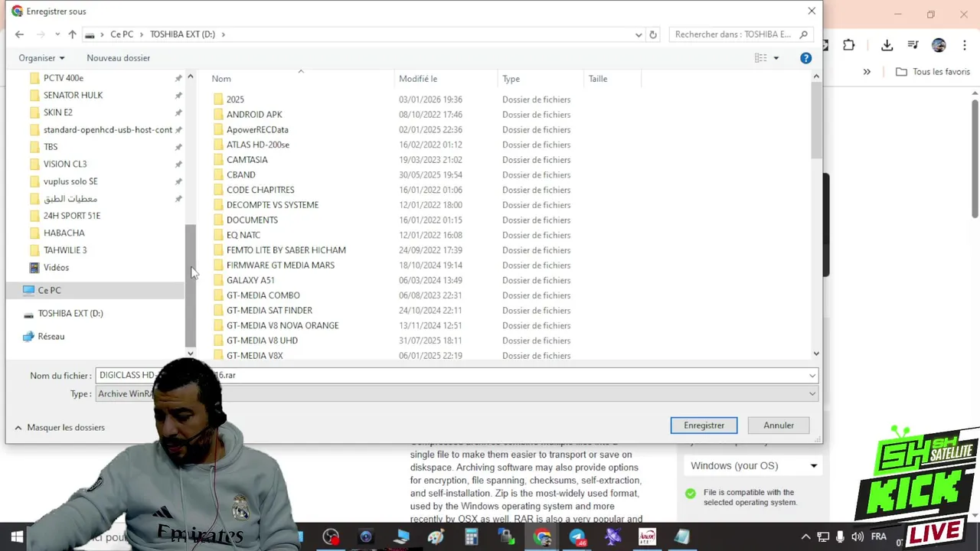Go back using the dialog's back arrow
Viewport: 980px width, 551px height.
tap(19, 34)
